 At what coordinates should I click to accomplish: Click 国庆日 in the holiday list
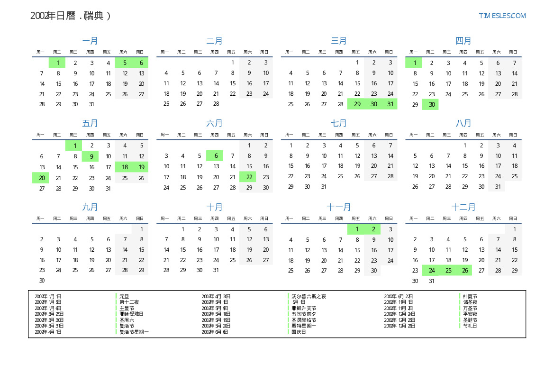(x=299, y=332)
